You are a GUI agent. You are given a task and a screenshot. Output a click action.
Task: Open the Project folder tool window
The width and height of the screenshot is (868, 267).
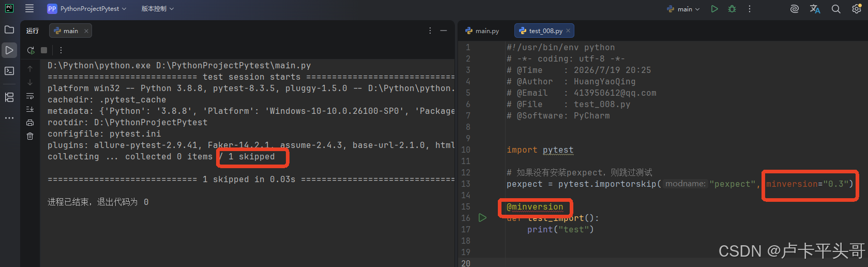coord(9,29)
